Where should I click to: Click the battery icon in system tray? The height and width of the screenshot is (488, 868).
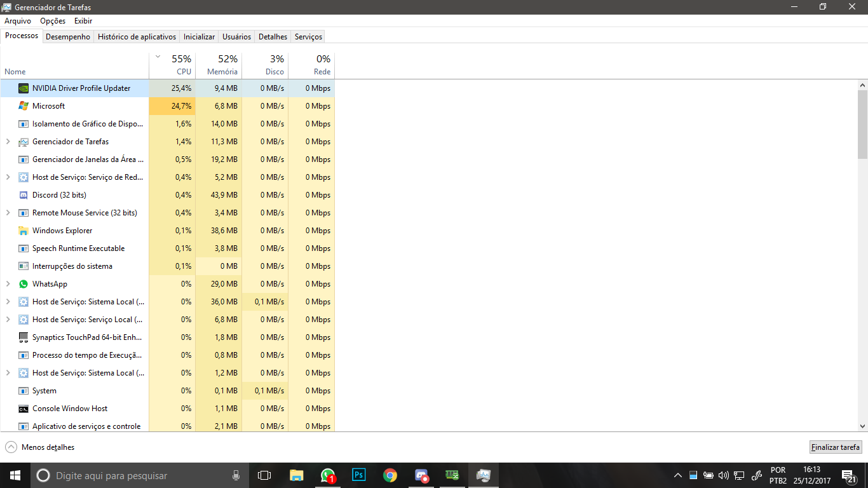pos(709,475)
